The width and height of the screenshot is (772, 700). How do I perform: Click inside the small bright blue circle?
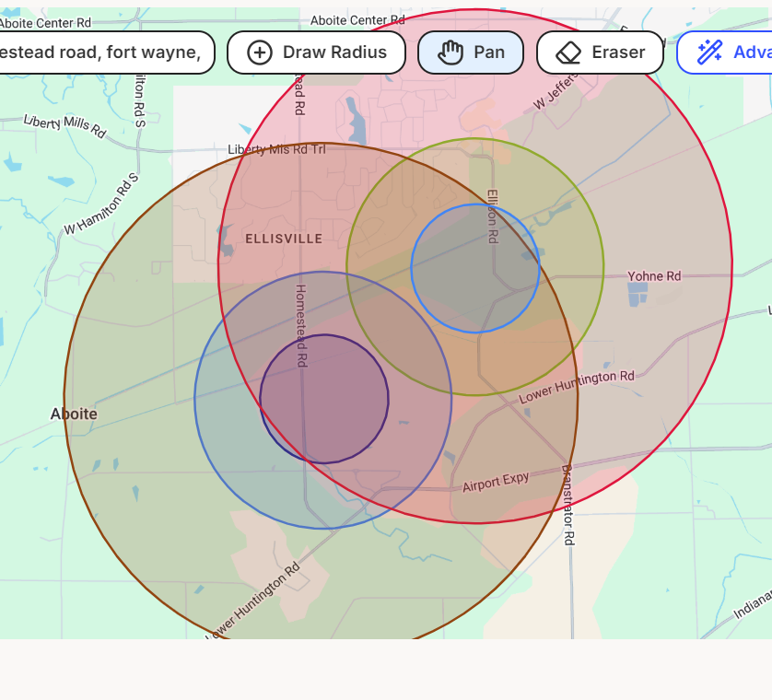tap(475, 269)
